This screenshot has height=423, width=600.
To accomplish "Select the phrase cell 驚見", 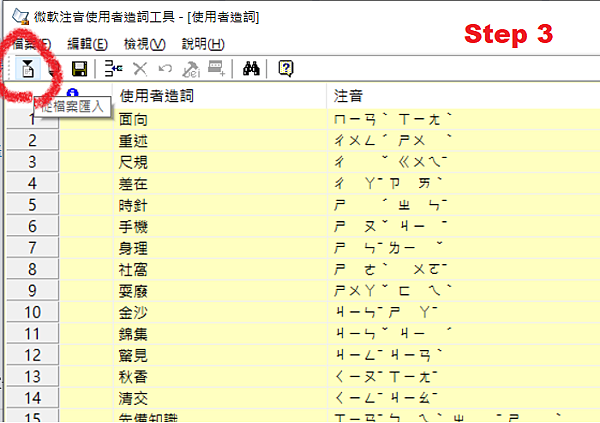I will (x=220, y=355).
